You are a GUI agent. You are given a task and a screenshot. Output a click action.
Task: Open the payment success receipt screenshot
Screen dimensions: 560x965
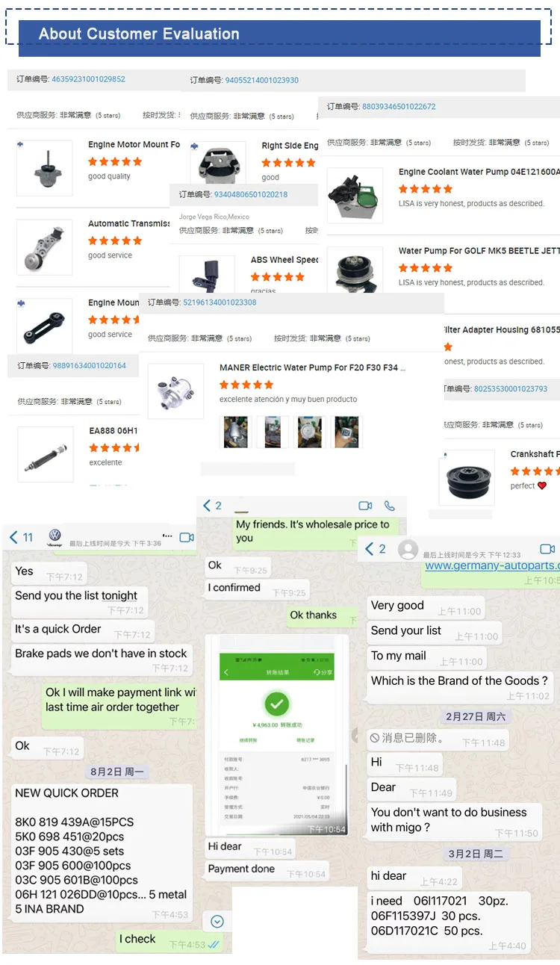click(x=277, y=736)
